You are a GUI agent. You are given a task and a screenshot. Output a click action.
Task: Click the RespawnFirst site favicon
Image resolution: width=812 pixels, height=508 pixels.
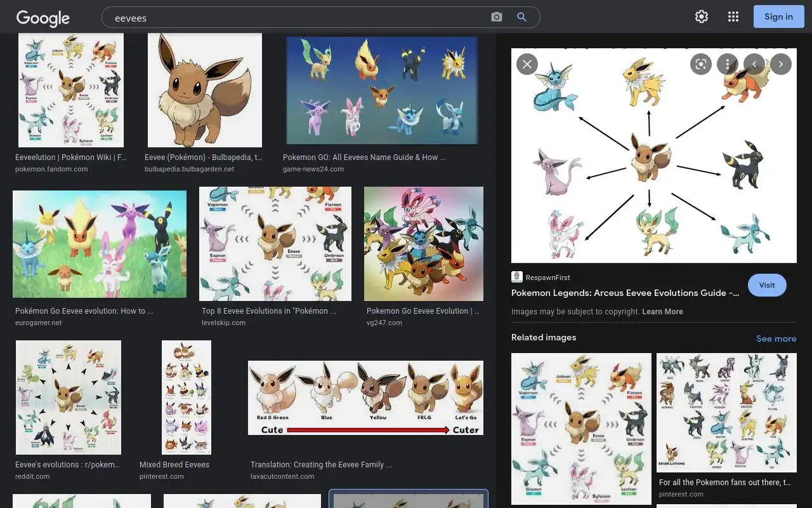click(517, 277)
